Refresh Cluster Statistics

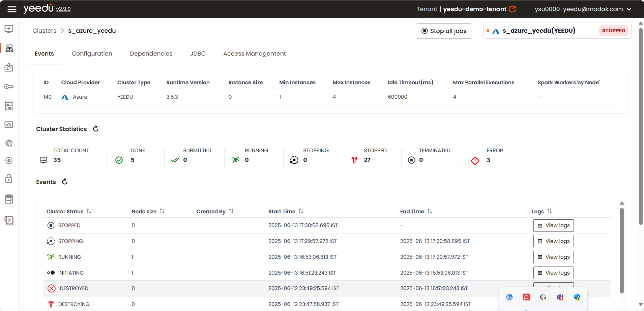96,129
